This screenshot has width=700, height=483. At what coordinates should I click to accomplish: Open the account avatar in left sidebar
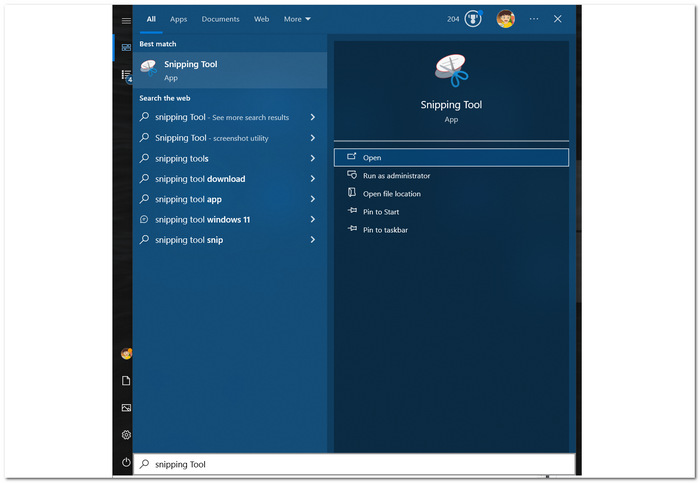click(x=127, y=354)
